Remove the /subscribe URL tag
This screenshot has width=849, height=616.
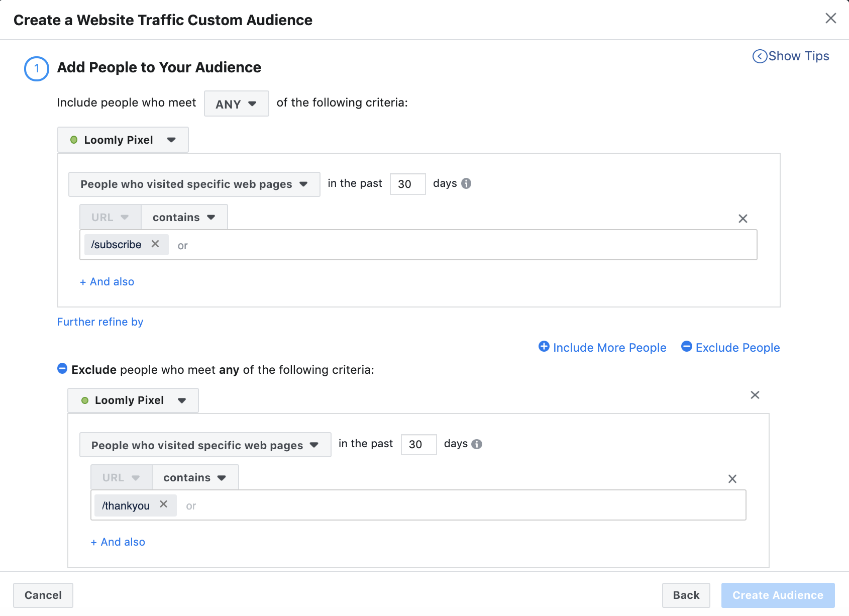tap(156, 244)
